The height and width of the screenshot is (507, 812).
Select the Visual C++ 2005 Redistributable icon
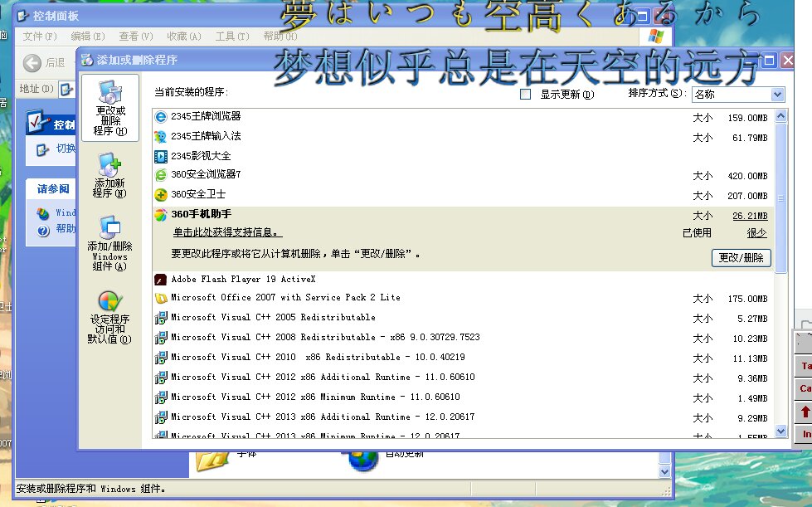(x=161, y=318)
